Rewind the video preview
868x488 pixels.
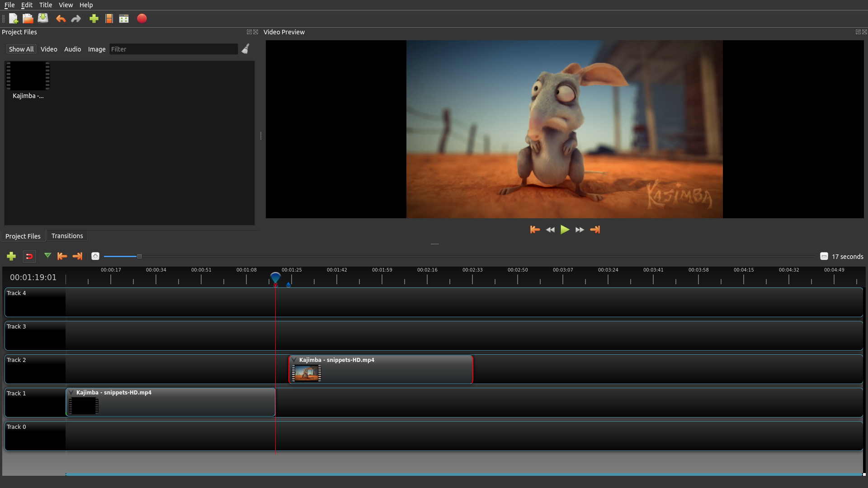tap(550, 230)
